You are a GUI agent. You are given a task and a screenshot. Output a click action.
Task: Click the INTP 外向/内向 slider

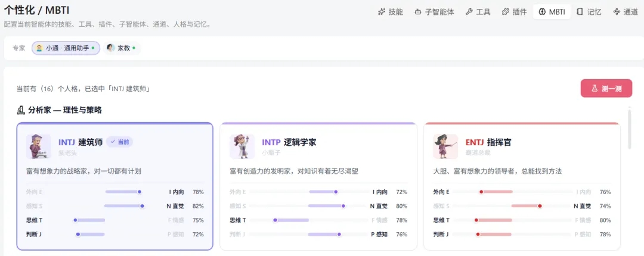coord(309,192)
